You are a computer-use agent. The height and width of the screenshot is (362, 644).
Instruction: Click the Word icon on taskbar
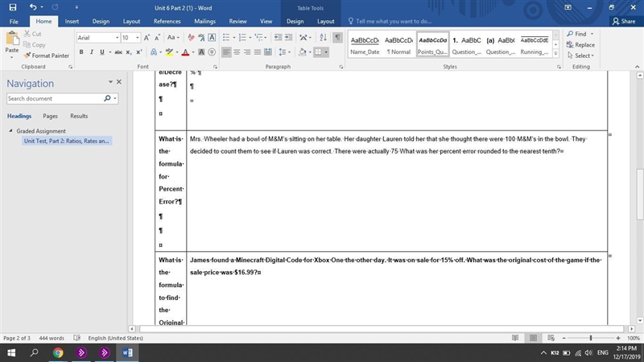(127, 352)
